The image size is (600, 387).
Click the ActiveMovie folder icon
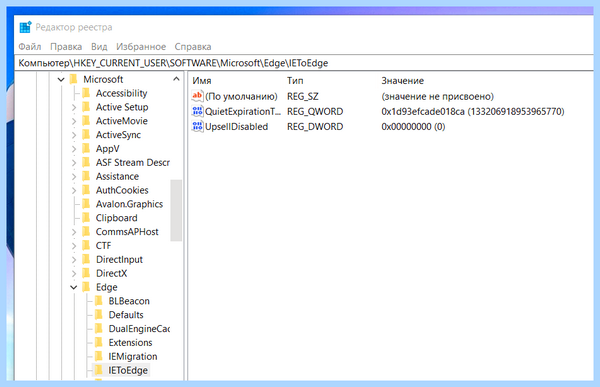[86, 121]
